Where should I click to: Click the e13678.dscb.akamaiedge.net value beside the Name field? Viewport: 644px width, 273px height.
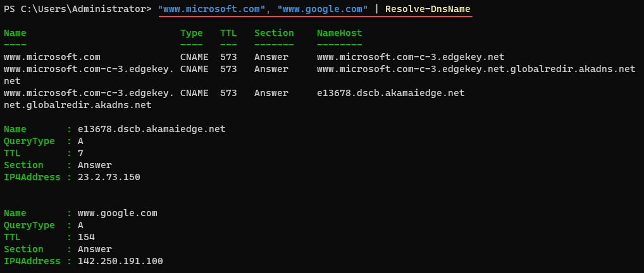coord(151,129)
